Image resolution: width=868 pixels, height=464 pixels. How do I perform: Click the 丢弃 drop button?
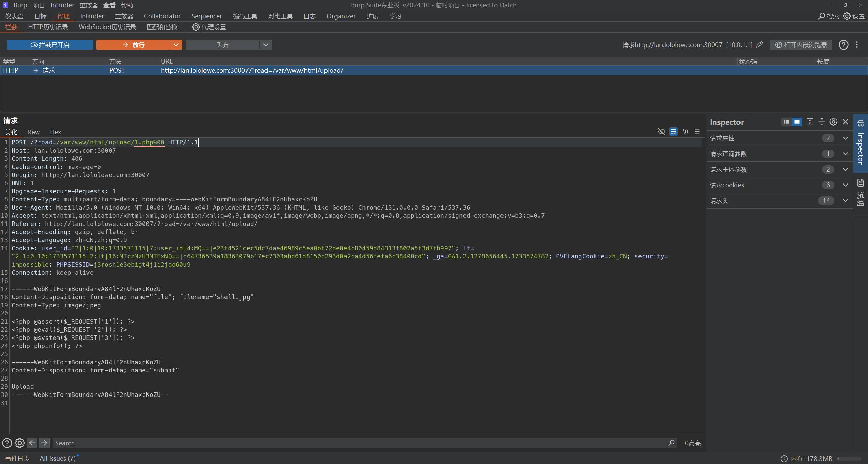(x=223, y=45)
